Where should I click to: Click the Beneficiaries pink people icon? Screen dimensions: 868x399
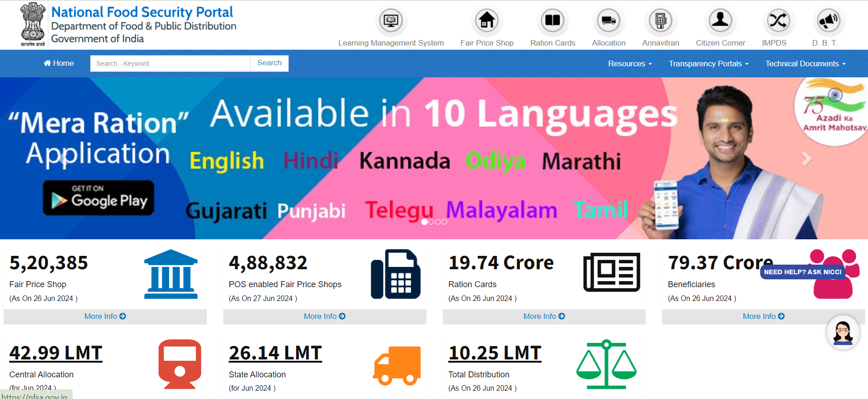click(834, 274)
